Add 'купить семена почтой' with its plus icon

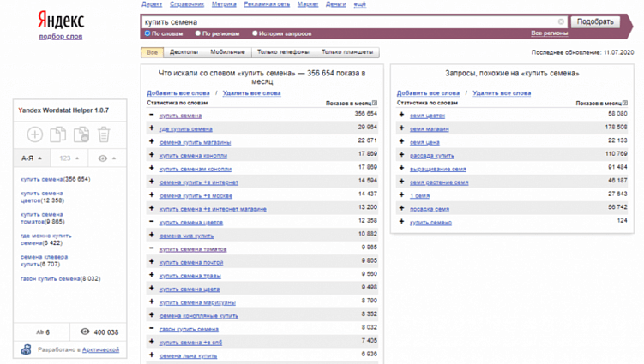pyautogui.click(x=152, y=261)
